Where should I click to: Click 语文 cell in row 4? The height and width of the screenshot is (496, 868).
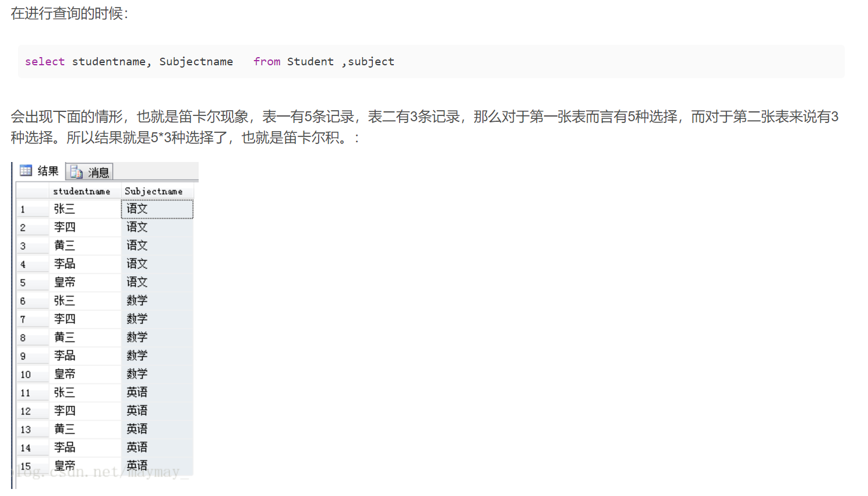pyautogui.click(x=157, y=264)
